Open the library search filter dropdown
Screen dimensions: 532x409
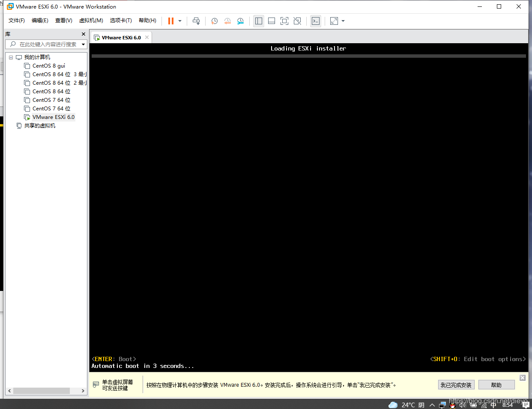[83, 44]
